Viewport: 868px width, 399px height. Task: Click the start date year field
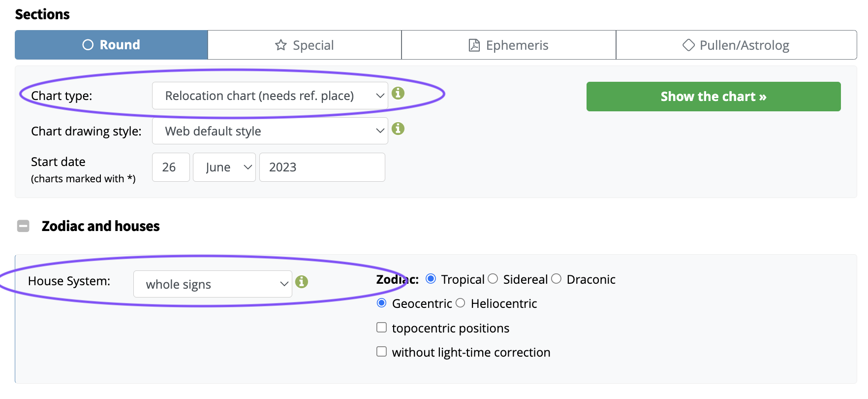coord(322,167)
